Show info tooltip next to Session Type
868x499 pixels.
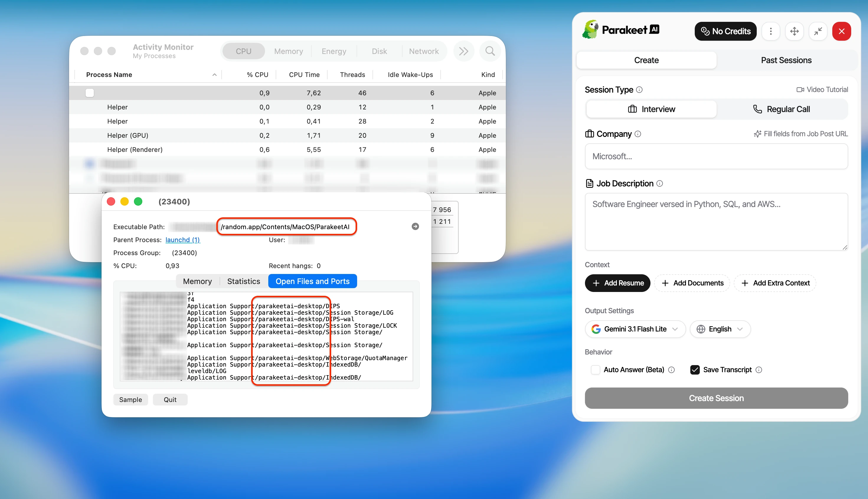click(x=639, y=89)
